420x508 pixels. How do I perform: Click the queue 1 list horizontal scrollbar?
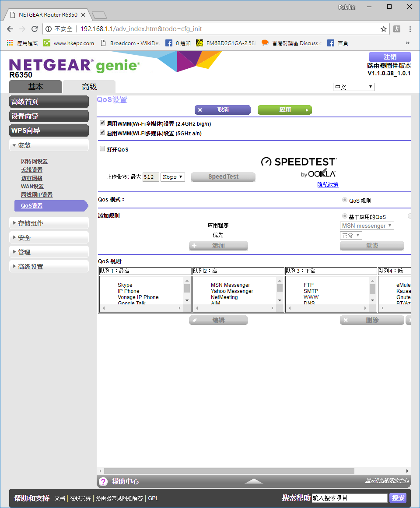coord(141,308)
